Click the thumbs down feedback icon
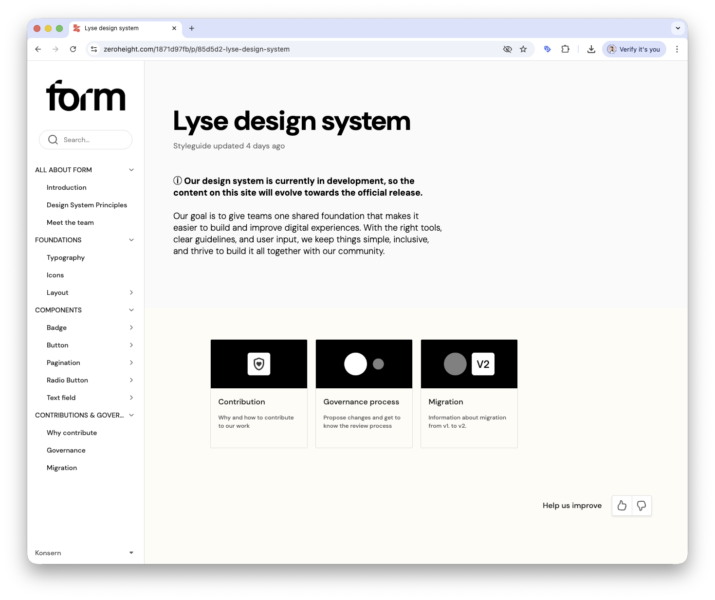 click(x=642, y=506)
